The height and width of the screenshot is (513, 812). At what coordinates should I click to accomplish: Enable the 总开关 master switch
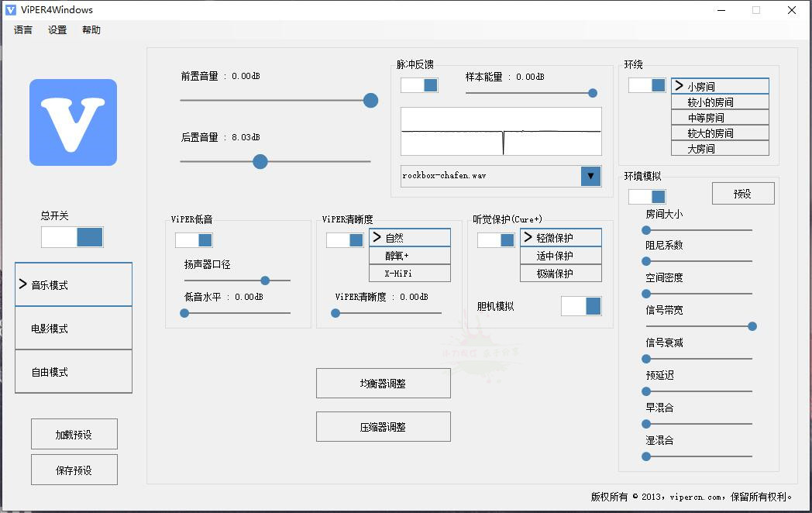(72, 239)
